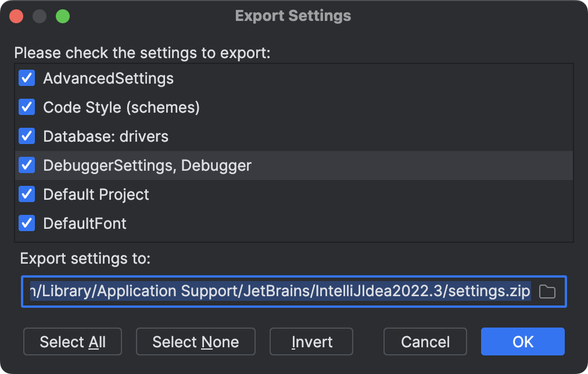Toggle the Default Project checkbox
Screen dimensions: 588x374
click(27, 194)
